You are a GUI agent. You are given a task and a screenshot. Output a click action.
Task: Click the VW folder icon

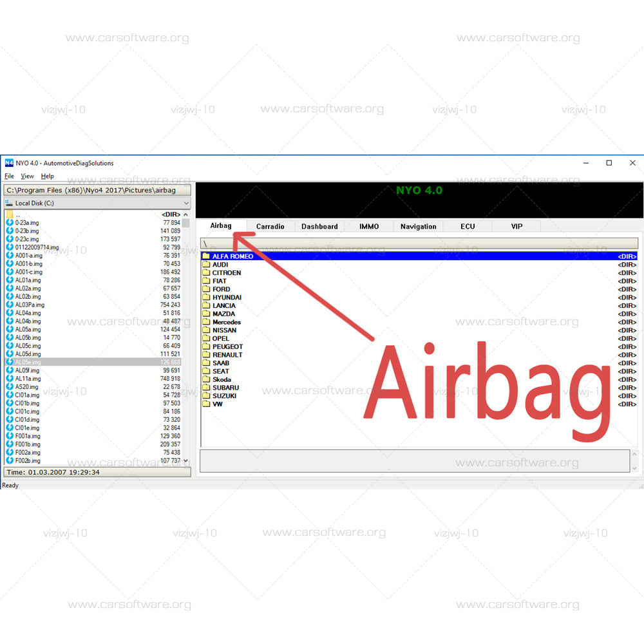(206, 404)
